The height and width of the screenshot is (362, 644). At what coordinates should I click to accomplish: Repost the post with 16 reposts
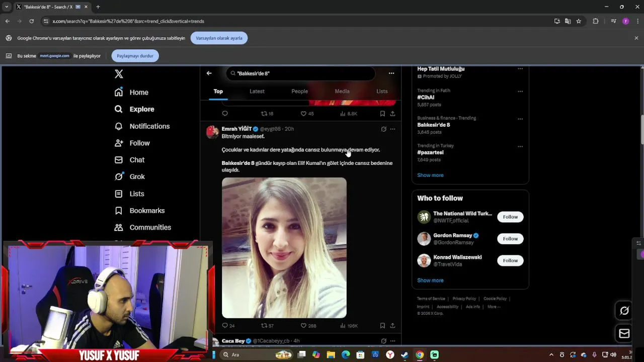pyautogui.click(x=267, y=114)
